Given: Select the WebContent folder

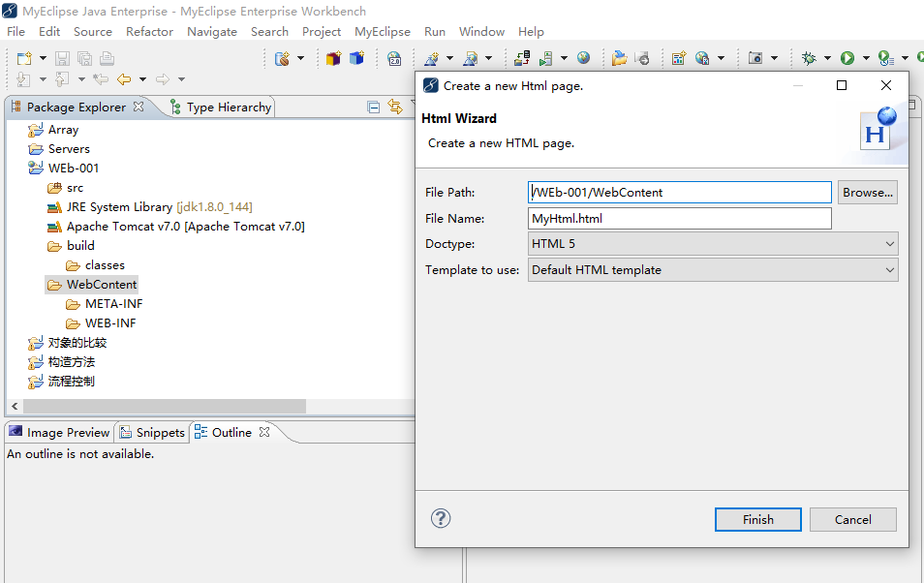Looking at the screenshot, I should pyautogui.click(x=93, y=285).
